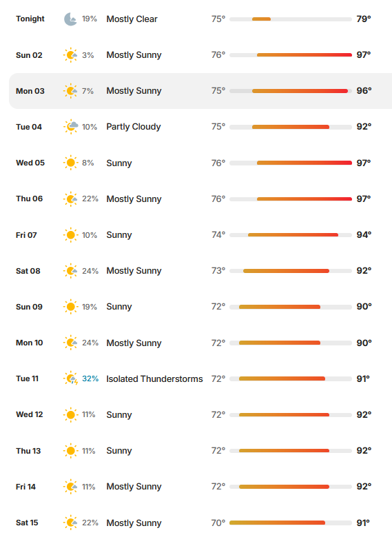Click the thunderstorm icon for Tue 11
392x535 pixels.
(x=70, y=378)
